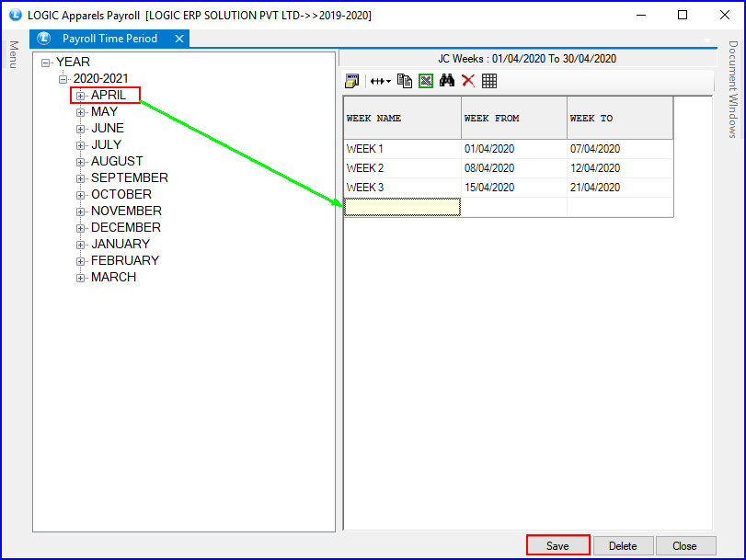Expand the NOVEMBER tree node
746x560 pixels.
[x=80, y=211]
